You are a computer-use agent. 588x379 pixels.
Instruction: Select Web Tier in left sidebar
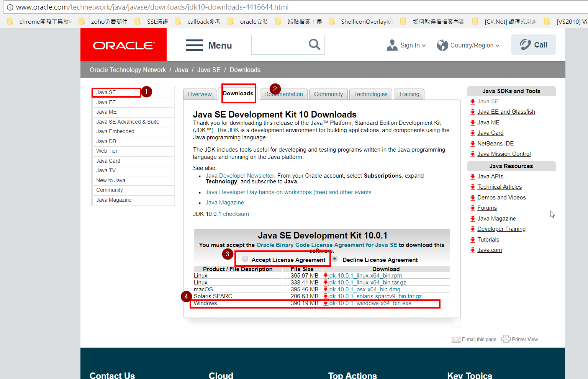pos(133,151)
